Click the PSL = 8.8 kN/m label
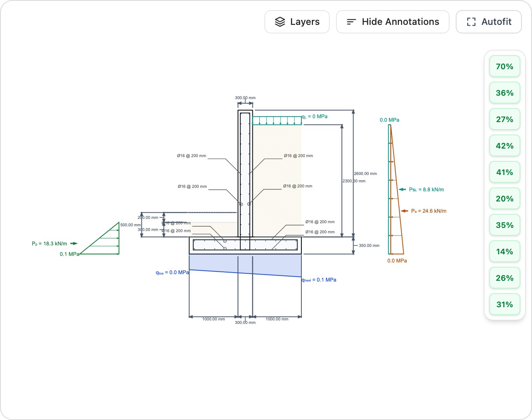Image resolution: width=532 pixels, height=420 pixels. click(426, 190)
